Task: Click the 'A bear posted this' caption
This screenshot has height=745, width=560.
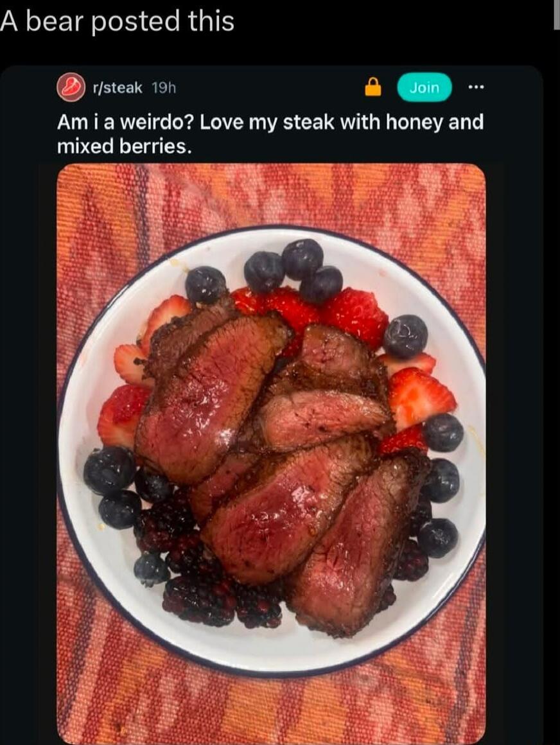Action: click(x=118, y=21)
